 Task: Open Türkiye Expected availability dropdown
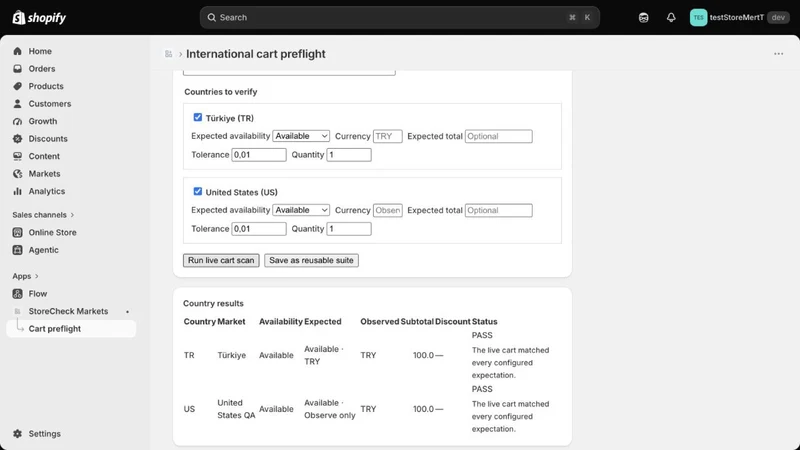(x=301, y=136)
